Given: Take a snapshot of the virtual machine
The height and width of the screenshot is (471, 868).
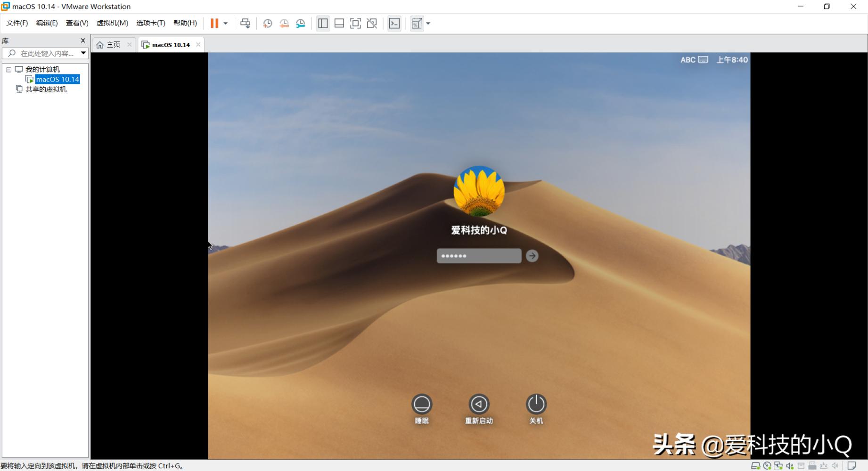Looking at the screenshot, I should 267,23.
